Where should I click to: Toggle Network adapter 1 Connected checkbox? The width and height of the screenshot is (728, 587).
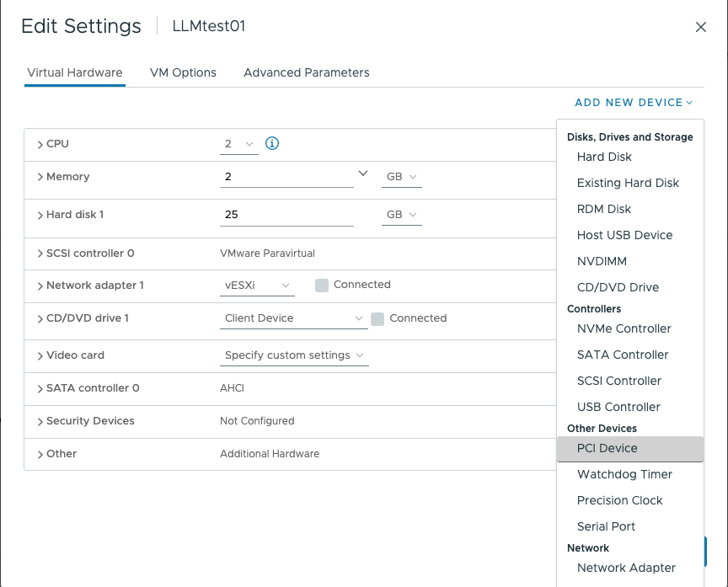321,285
